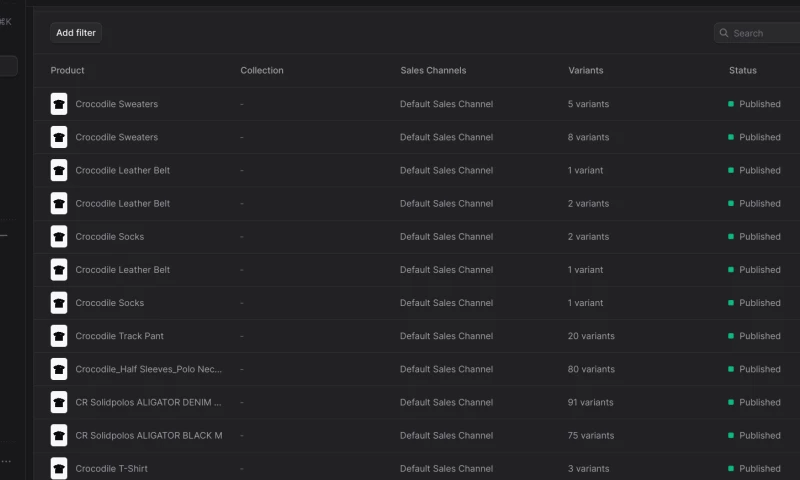Click the Collection column header
This screenshot has width=800, height=480.
262,70
